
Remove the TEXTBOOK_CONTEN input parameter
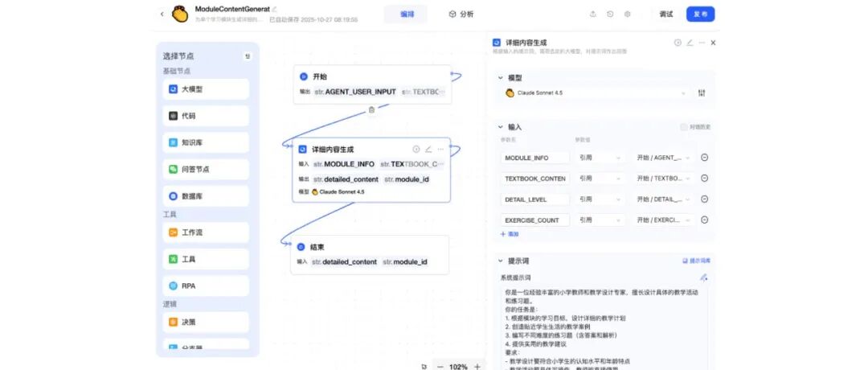pos(705,179)
